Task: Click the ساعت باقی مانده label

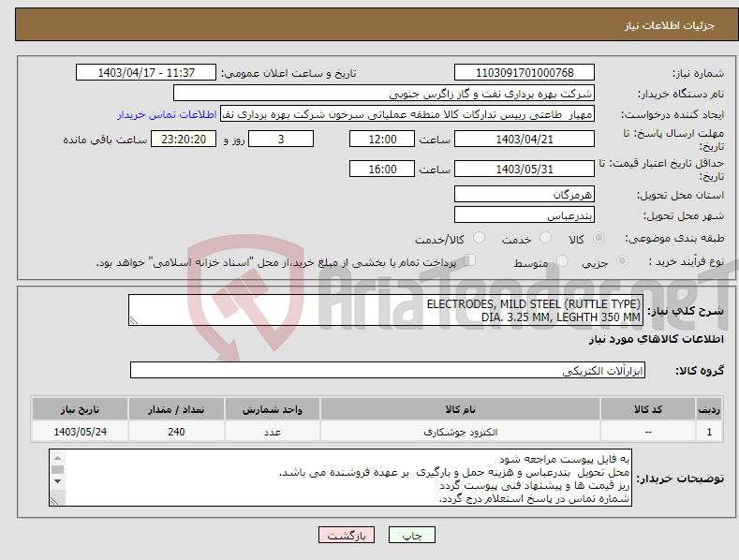Action: pos(105,140)
